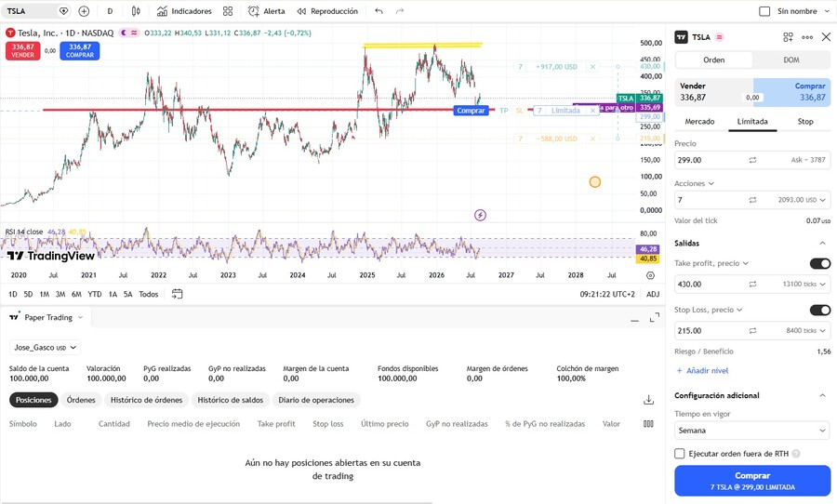
Task: Open Indicadores menu
Action: pos(184,11)
